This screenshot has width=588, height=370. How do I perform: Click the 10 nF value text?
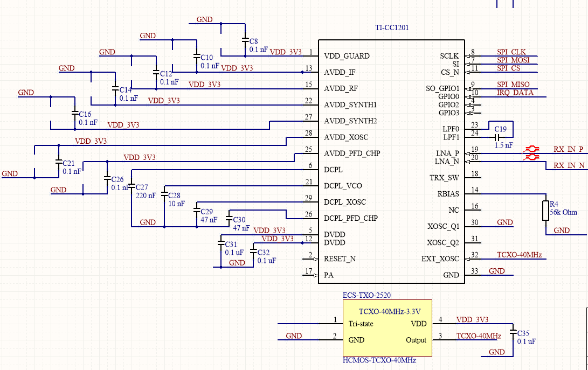177,204
